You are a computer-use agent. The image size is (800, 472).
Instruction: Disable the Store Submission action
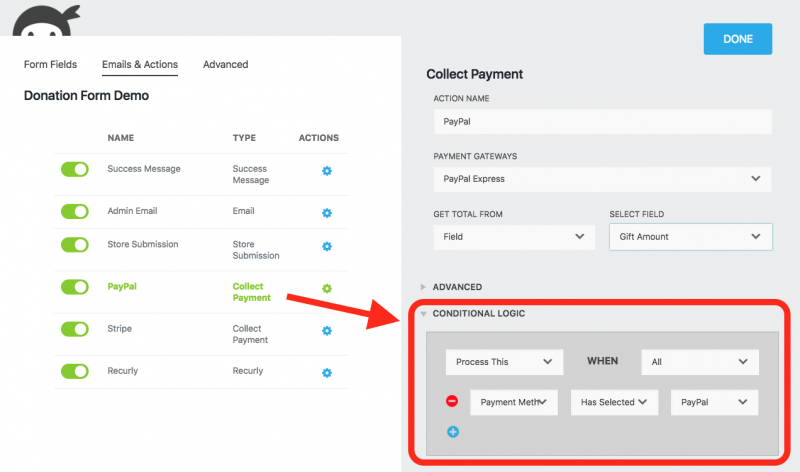74,244
